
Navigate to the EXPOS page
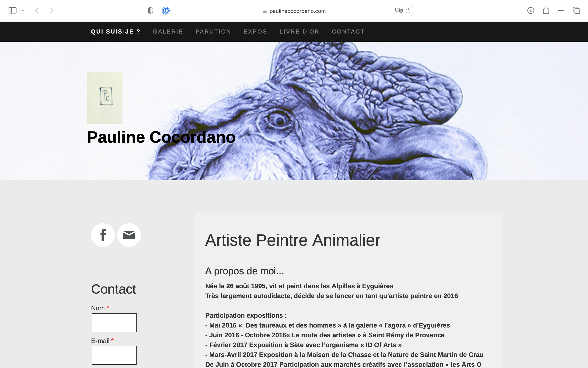pos(255,32)
